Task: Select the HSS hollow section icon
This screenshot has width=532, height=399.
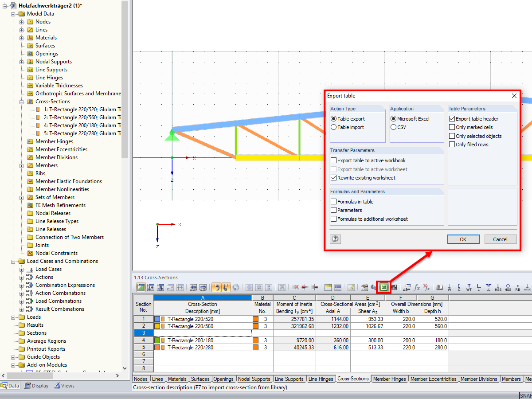Action: pyautogui.click(x=498, y=287)
